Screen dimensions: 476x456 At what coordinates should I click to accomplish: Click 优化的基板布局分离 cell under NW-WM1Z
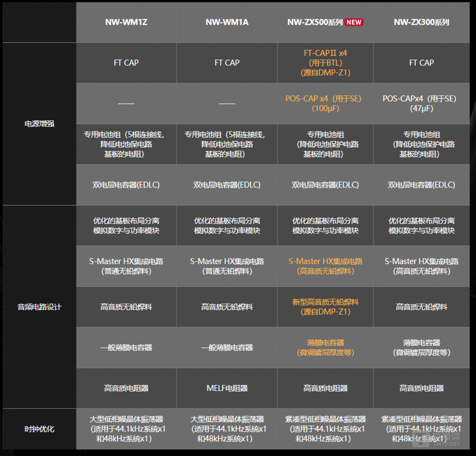(126, 226)
